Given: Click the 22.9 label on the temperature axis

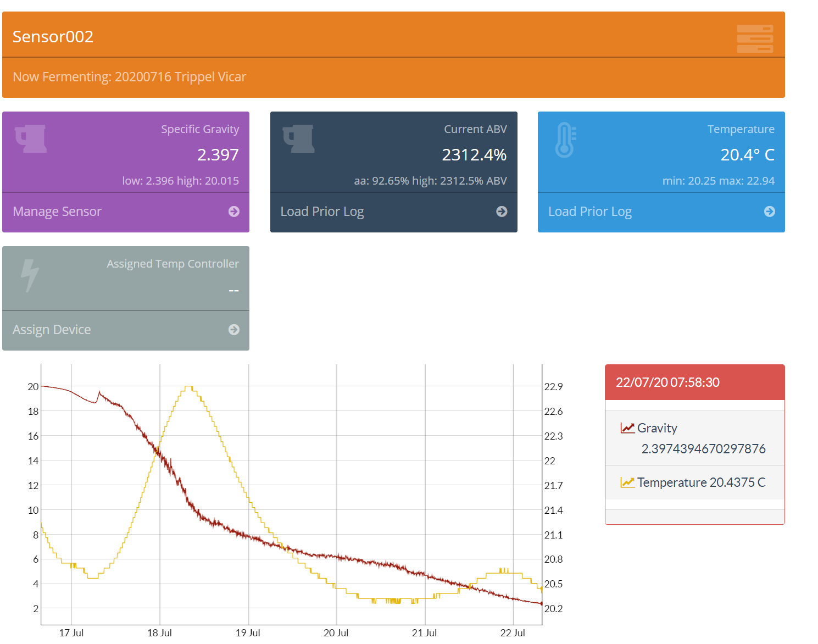Looking at the screenshot, I should 553,387.
